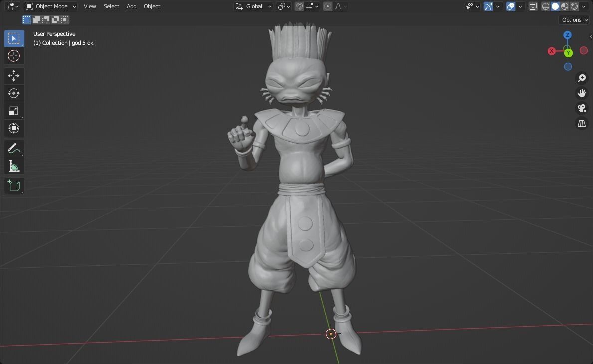Click the pan view hand icon
This screenshot has height=364, width=593.
[581, 93]
